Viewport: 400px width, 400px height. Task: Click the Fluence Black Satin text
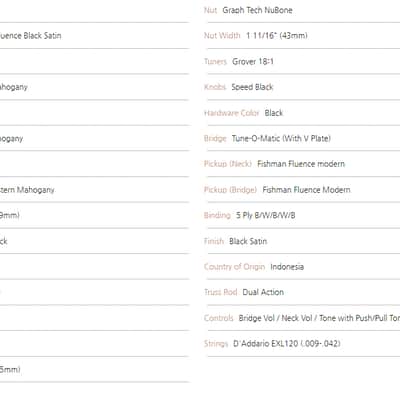(30, 36)
